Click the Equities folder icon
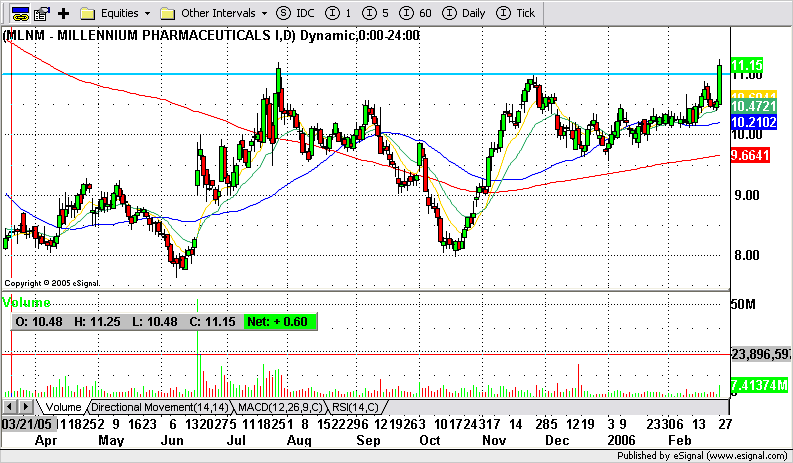This screenshot has height=463, width=793. coord(87,14)
